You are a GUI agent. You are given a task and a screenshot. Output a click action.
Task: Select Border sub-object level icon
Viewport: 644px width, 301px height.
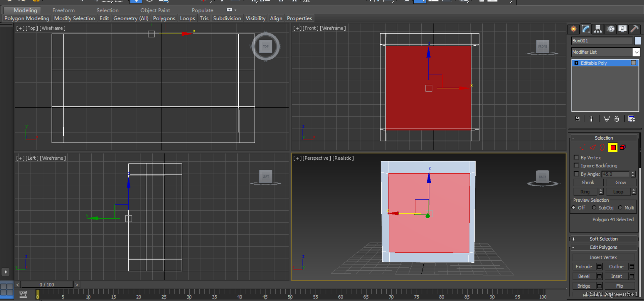click(x=602, y=147)
